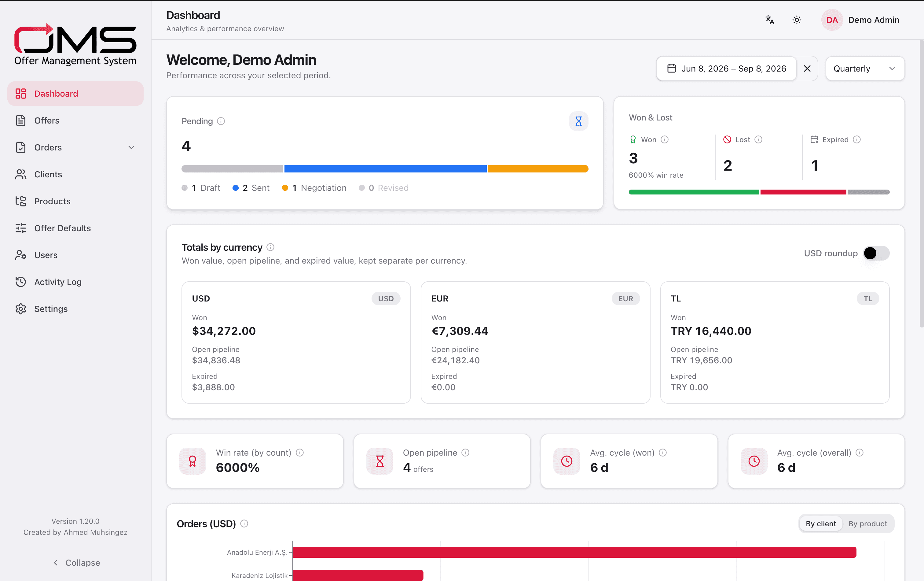Click the blue Sent segment of pending bar
Screen dimensions: 924x581
(x=385, y=168)
